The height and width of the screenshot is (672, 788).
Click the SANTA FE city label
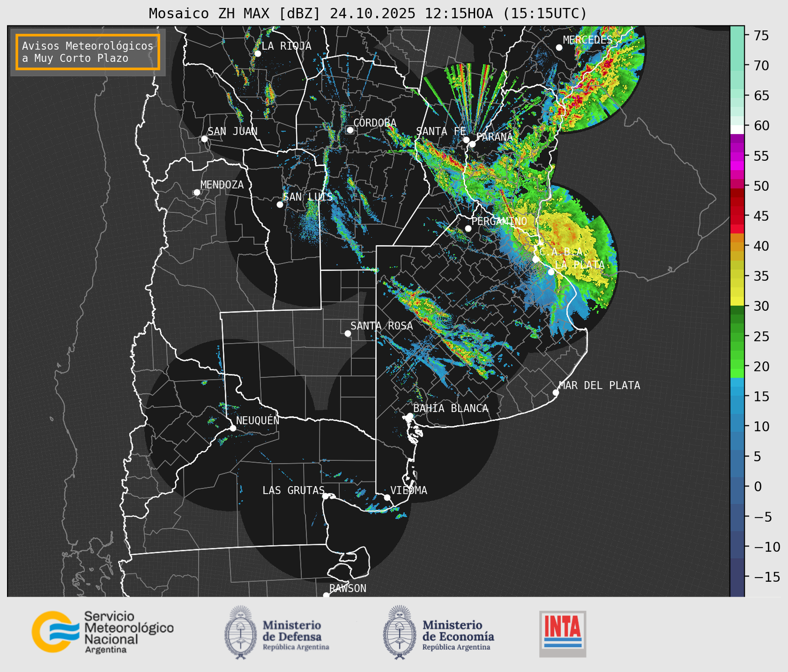click(440, 131)
